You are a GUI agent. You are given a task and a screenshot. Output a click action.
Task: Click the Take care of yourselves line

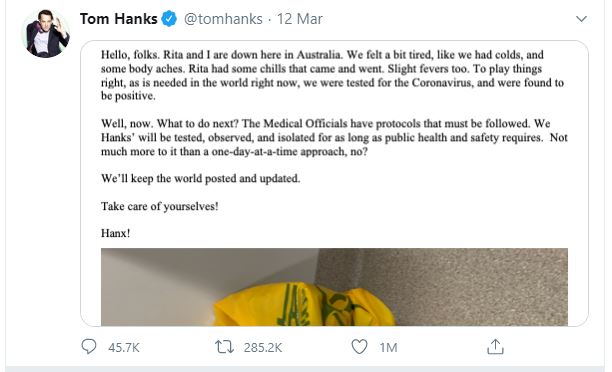point(160,206)
